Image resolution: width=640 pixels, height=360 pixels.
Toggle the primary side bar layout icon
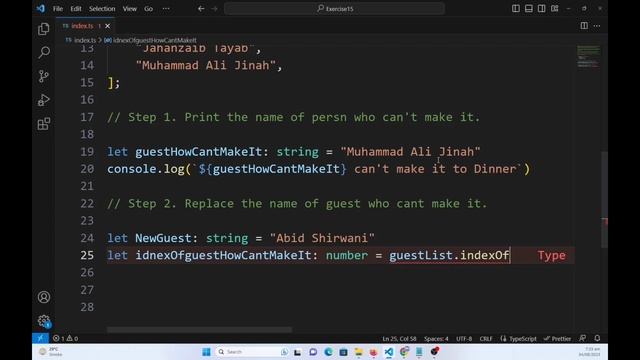pos(516,9)
